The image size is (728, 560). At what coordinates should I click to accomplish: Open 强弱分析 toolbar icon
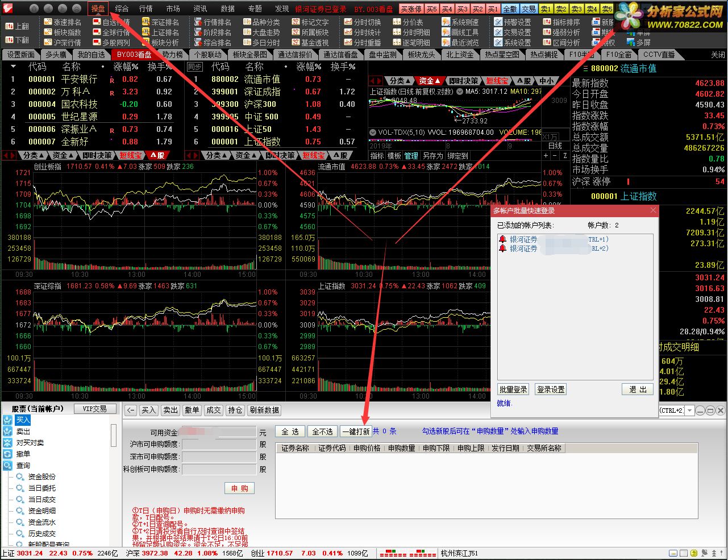point(561,32)
